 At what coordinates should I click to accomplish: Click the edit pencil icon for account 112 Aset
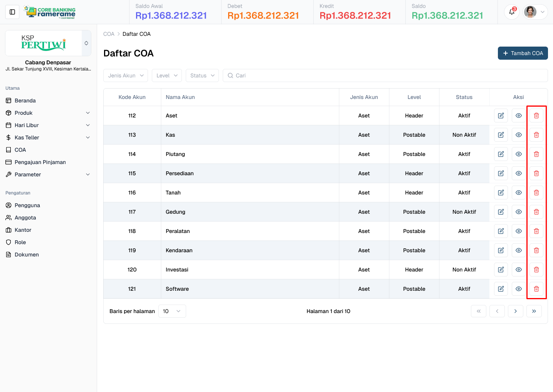[501, 115]
